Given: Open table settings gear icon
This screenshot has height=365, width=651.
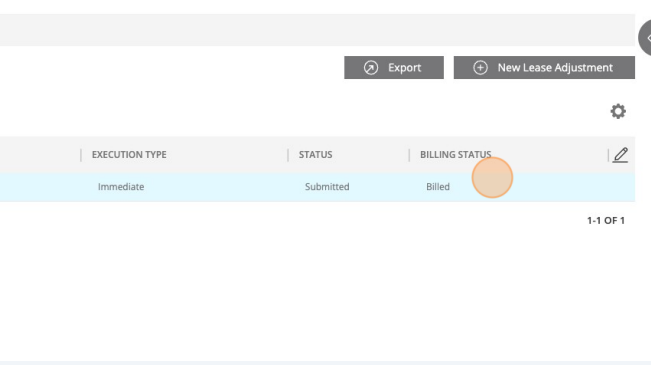Looking at the screenshot, I should 618,111.
